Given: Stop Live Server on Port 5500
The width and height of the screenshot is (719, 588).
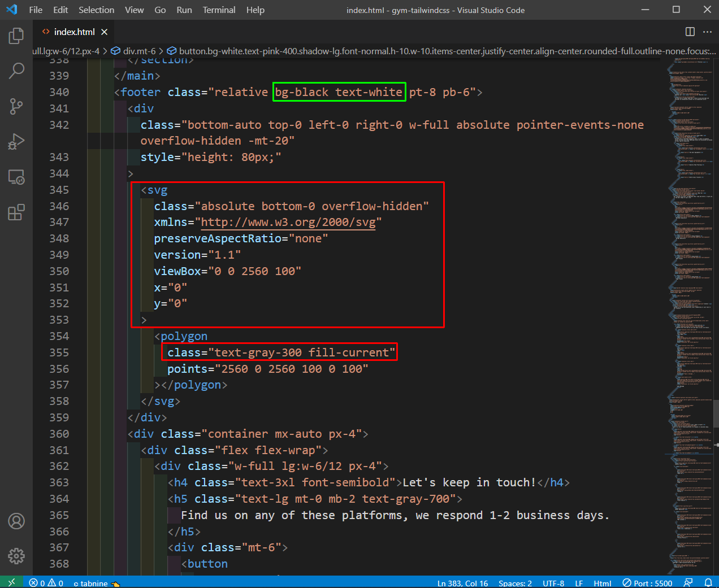Looking at the screenshot, I should coord(647,583).
